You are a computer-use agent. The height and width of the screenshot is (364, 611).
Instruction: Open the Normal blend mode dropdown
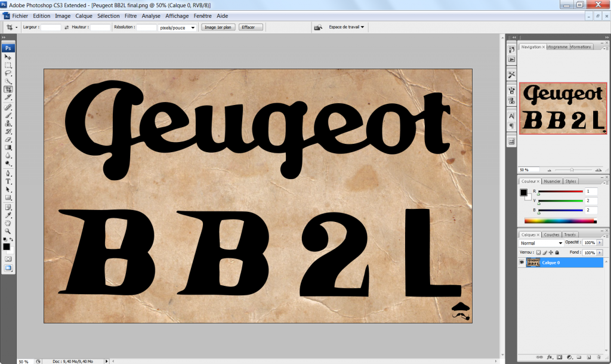coord(541,243)
